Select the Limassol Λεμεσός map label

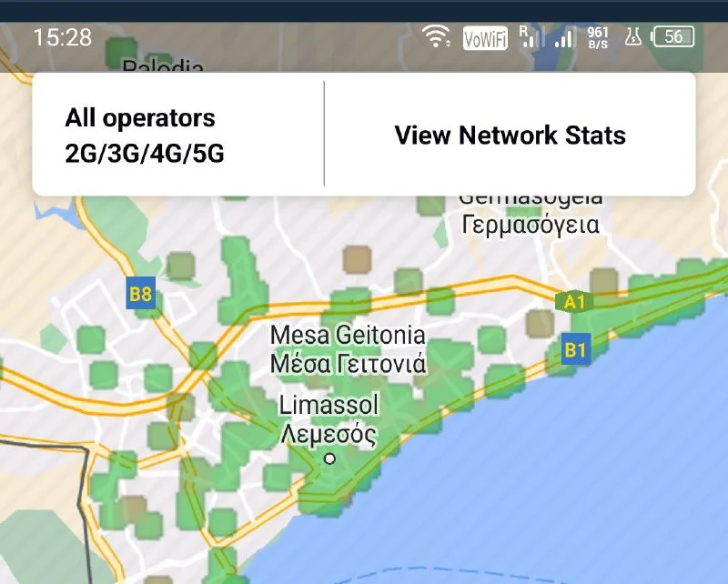tap(329, 418)
